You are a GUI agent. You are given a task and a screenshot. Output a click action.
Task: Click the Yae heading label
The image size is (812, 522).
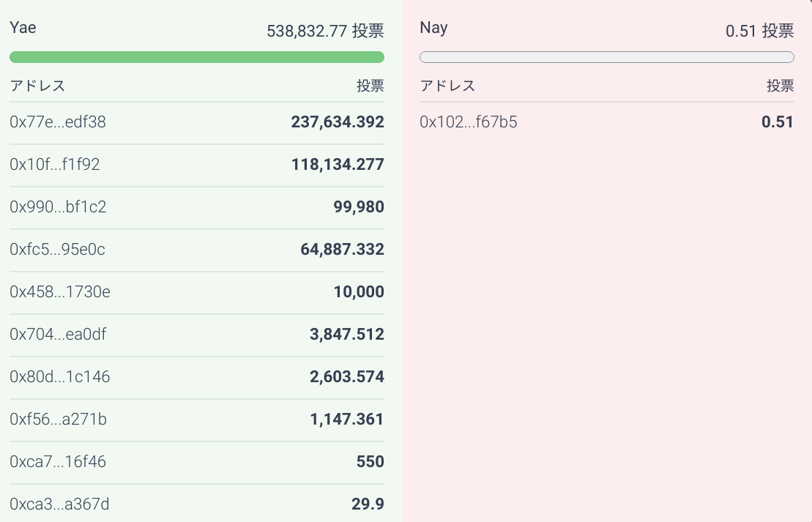[x=23, y=27]
